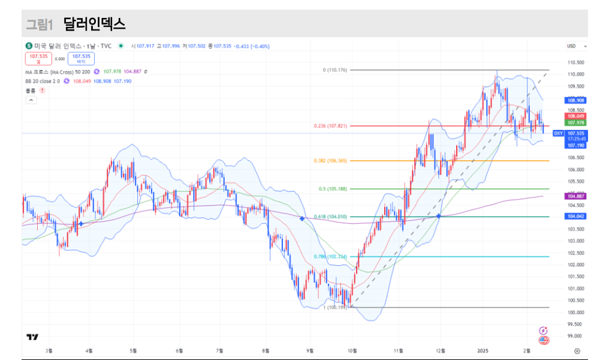
Task: Click the US flag economic event icon
Action: (544, 340)
